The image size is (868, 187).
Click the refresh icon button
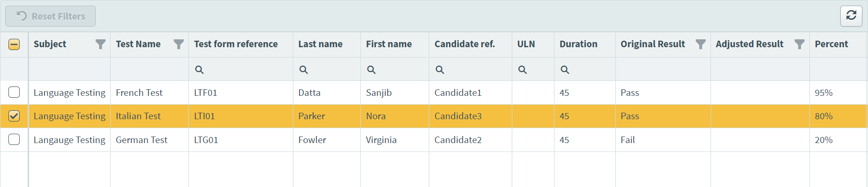point(851,16)
